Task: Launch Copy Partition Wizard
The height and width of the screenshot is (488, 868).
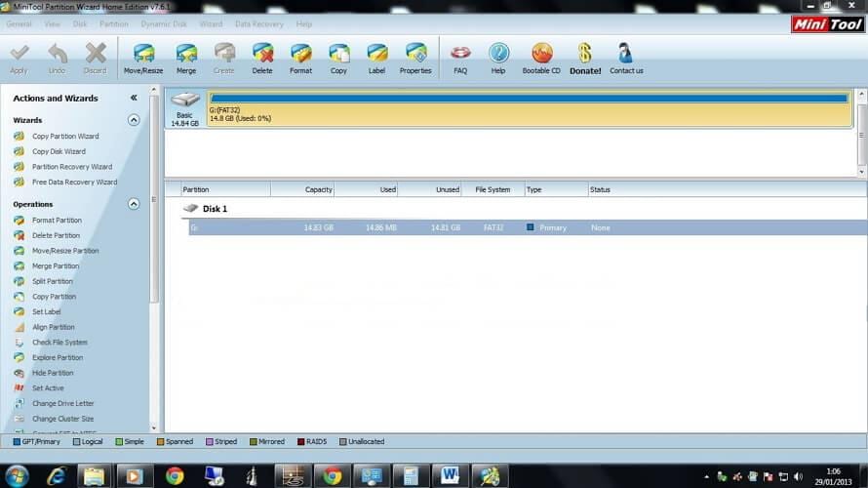Action: (x=65, y=137)
